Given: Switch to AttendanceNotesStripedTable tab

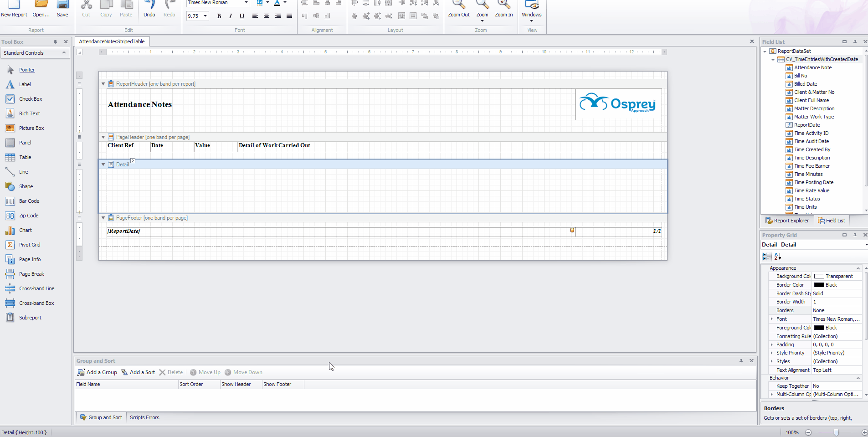Looking at the screenshot, I should pos(112,41).
